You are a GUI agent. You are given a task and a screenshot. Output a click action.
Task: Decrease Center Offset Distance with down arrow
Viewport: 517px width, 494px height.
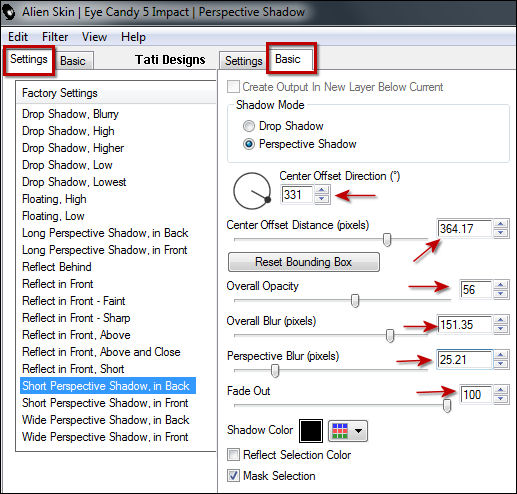500,233
